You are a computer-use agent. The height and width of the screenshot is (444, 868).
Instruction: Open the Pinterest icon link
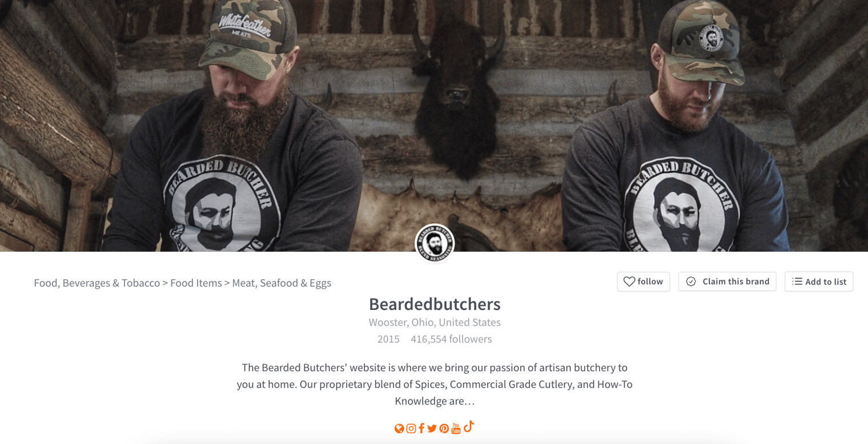pos(444,429)
